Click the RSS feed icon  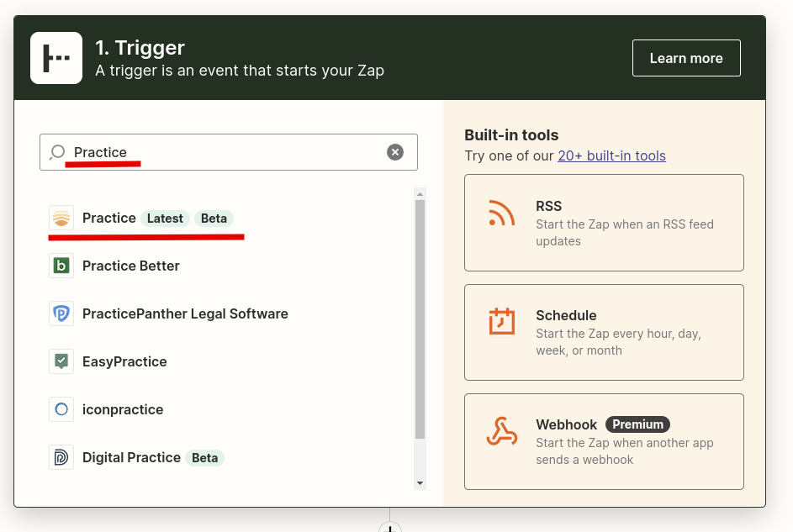click(x=502, y=213)
